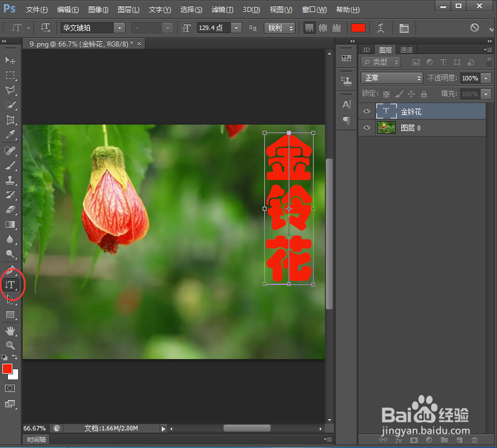Toggle lock image pixels
Screen dimensions: 497x448
click(399, 94)
